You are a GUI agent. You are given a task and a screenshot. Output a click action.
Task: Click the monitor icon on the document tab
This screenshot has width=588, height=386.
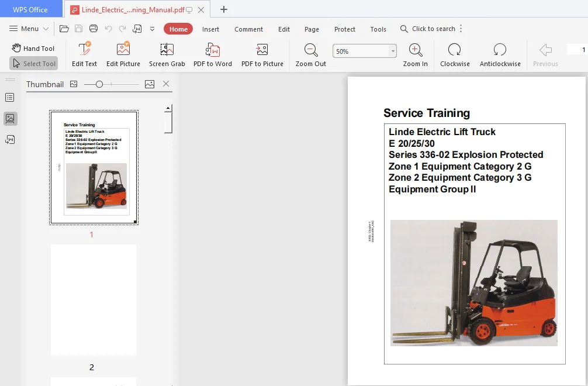(189, 10)
